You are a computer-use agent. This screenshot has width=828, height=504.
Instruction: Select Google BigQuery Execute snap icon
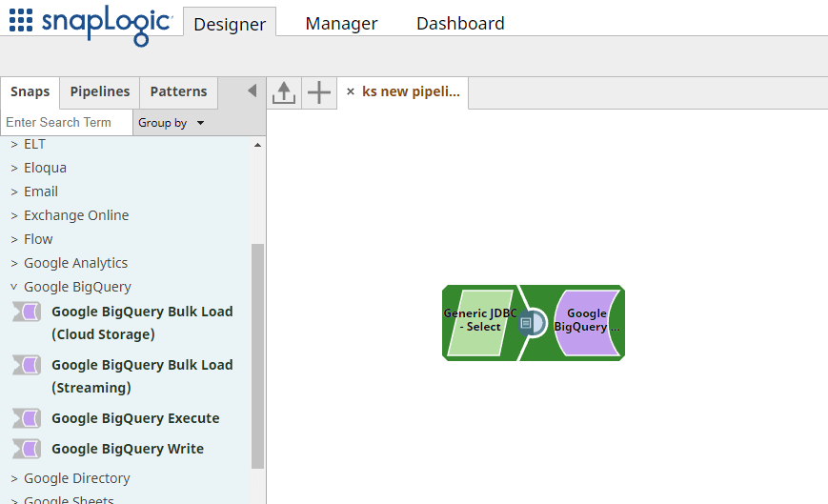coord(27,418)
